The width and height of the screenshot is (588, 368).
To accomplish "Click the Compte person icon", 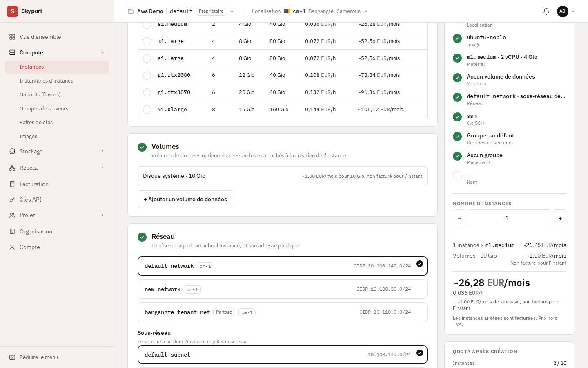I will pos(12,247).
